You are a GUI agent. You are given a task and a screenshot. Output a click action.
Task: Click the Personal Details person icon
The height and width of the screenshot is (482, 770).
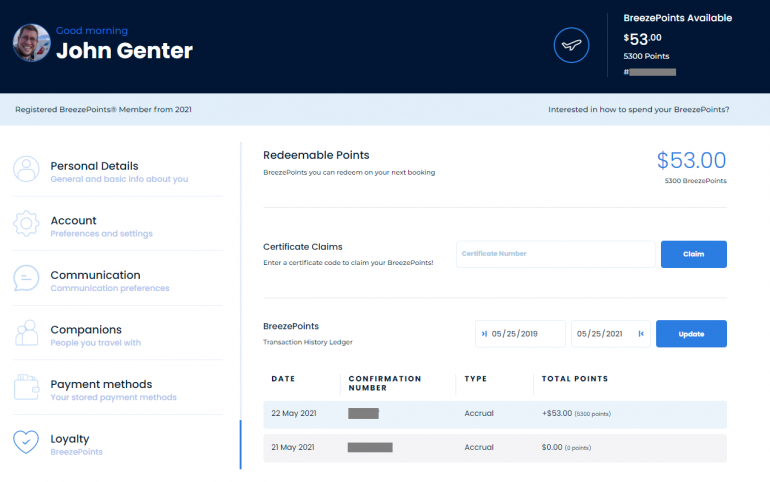point(27,169)
